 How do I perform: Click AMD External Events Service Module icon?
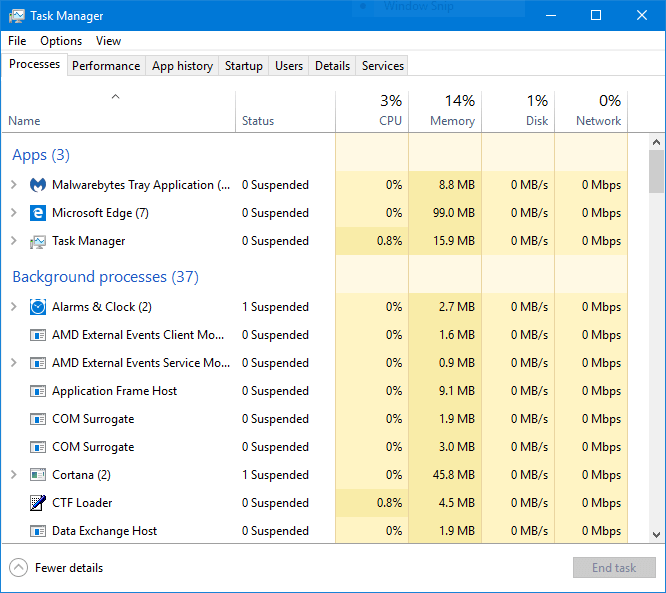click(x=38, y=363)
